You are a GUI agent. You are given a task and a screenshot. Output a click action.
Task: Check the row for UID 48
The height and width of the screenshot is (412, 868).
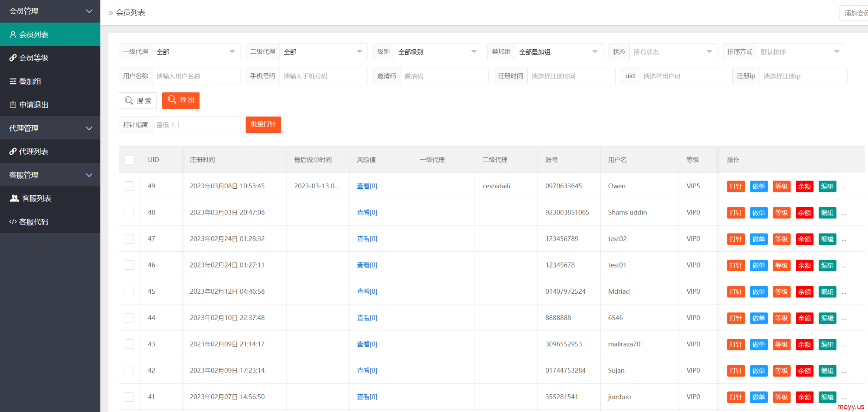(x=129, y=212)
